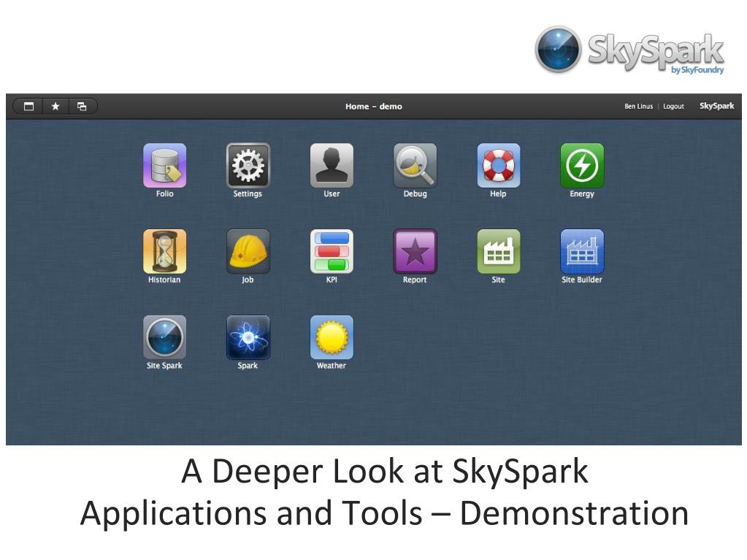This screenshot has width=747, height=560.
Task: Click the overlapping windows toolbar button
Action: click(82, 106)
